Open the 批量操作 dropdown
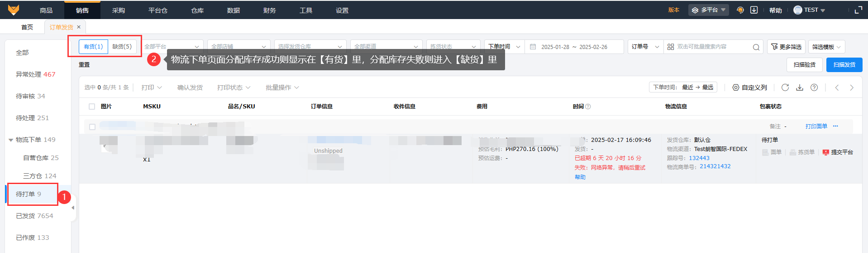868x253 pixels. [282, 88]
